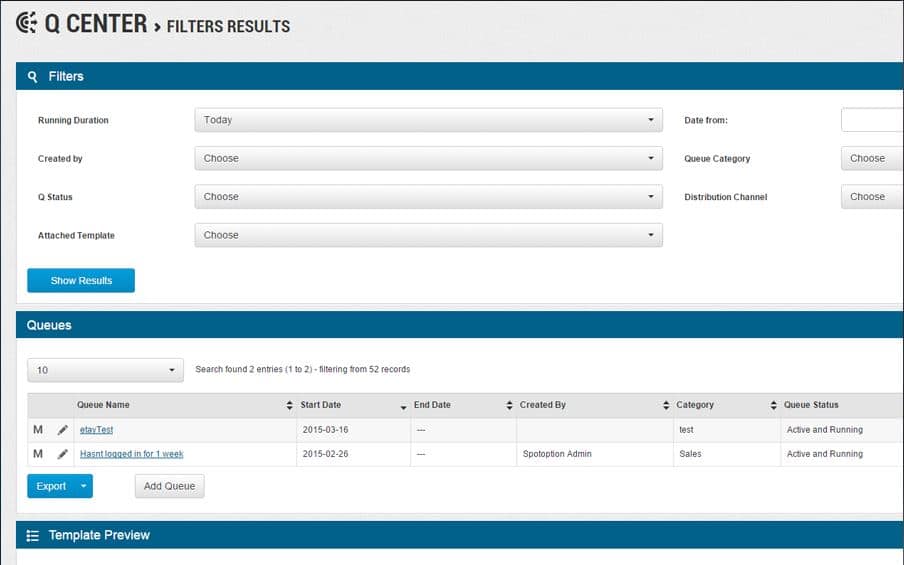The width and height of the screenshot is (904, 565).
Task: Click the Add Queue button
Action: point(169,487)
